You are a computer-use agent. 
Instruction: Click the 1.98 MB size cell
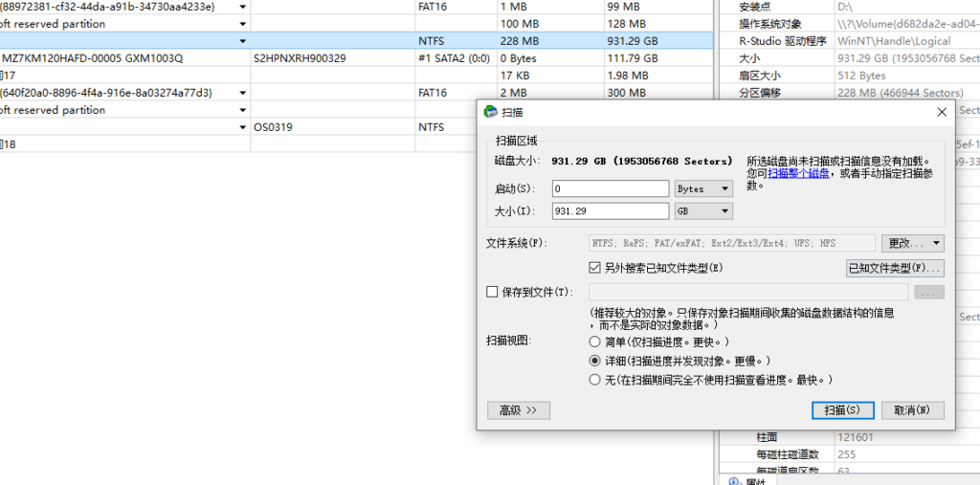[x=658, y=76]
